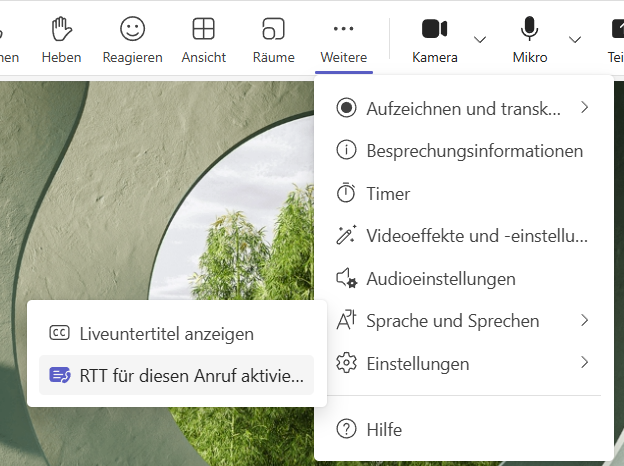Expand the camera options dropdown arrow
624x466 pixels.
point(480,39)
